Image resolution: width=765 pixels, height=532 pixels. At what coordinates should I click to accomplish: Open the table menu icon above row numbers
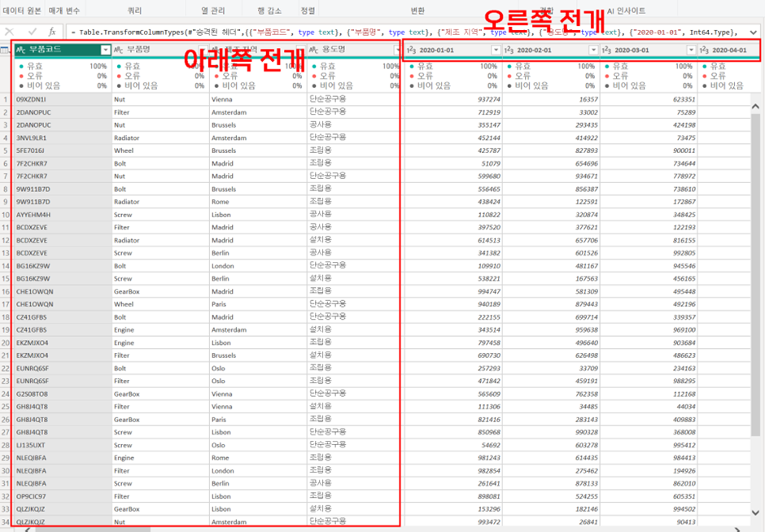tap(6, 50)
